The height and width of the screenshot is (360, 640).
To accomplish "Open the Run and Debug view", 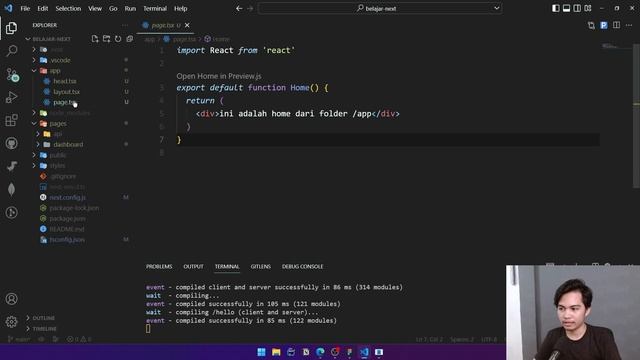I will click(x=11, y=97).
